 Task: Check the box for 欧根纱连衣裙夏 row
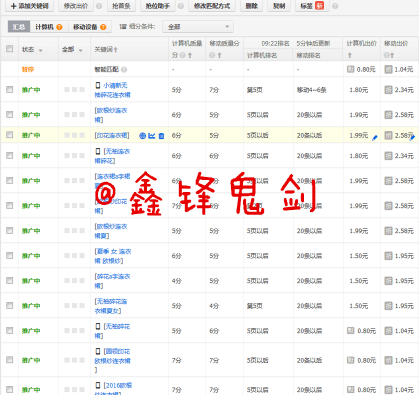(x=10, y=230)
